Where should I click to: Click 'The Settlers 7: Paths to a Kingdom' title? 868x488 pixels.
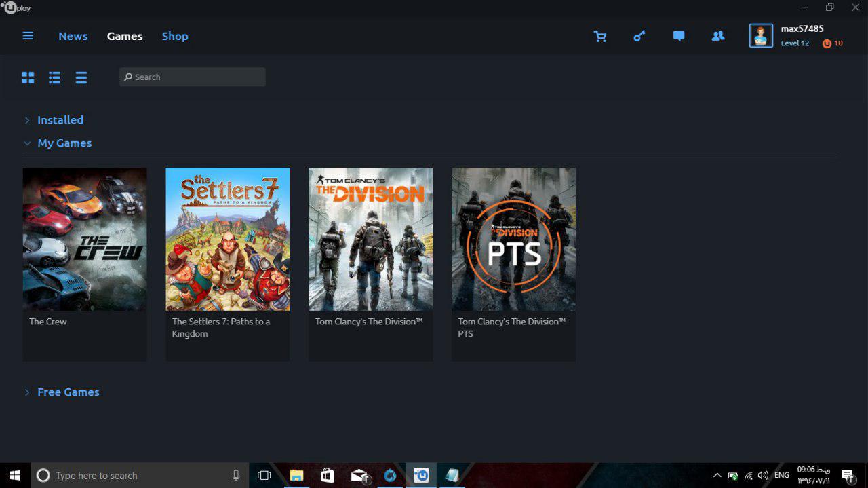click(221, 328)
